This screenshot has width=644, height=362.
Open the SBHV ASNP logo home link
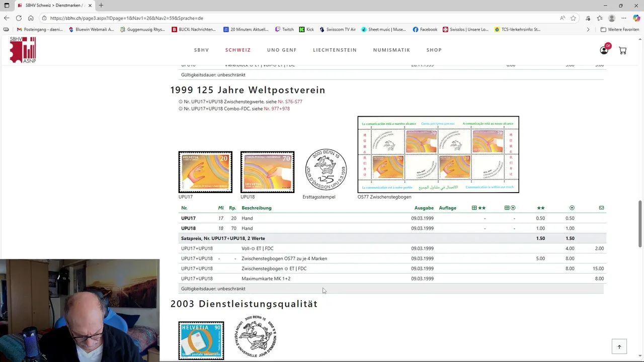tap(23, 50)
